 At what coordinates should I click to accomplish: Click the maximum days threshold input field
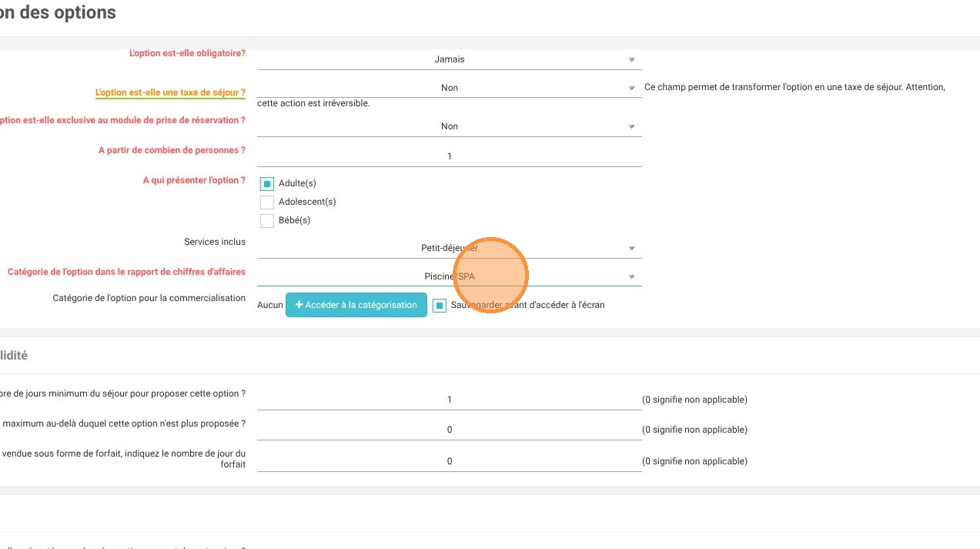(x=449, y=430)
